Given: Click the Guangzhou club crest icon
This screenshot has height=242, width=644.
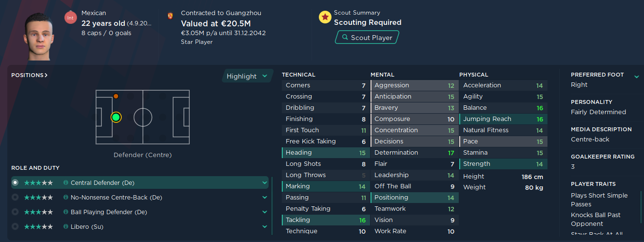Looking at the screenshot, I should click(170, 16).
